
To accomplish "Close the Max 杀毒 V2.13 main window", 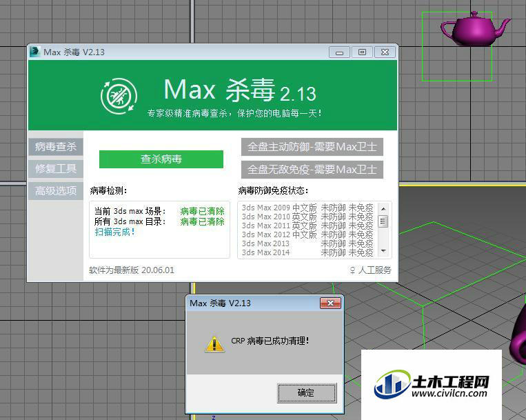I will point(385,52).
